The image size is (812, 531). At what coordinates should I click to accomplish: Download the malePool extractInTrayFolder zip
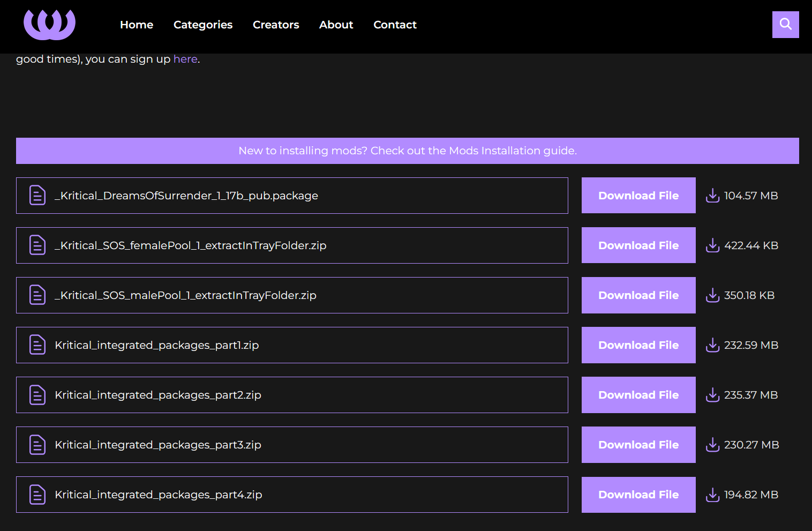pyautogui.click(x=638, y=295)
